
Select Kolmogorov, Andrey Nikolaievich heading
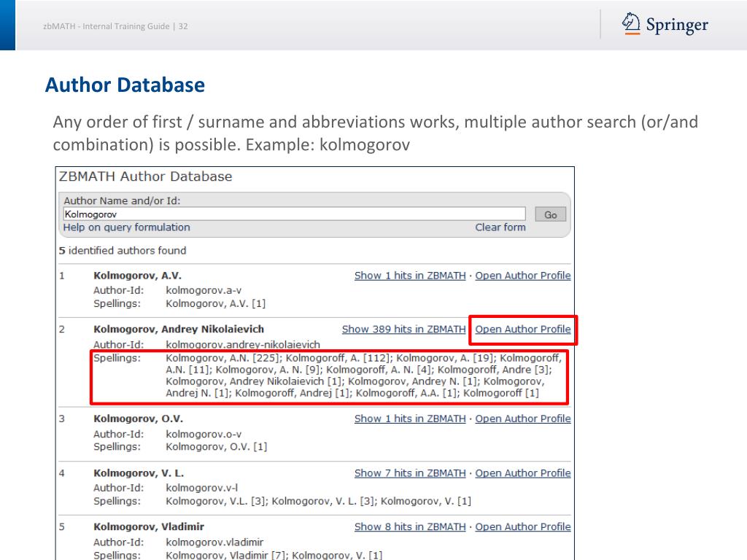[179, 329]
